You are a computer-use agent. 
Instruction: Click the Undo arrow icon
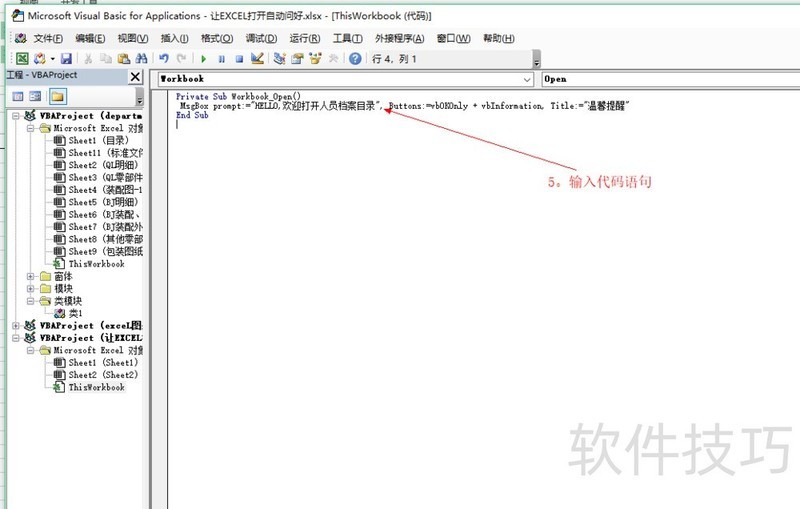tap(164, 59)
